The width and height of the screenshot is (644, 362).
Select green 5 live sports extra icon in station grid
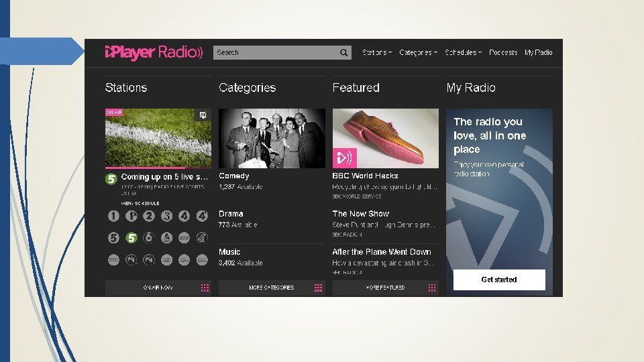pos(131,237)
